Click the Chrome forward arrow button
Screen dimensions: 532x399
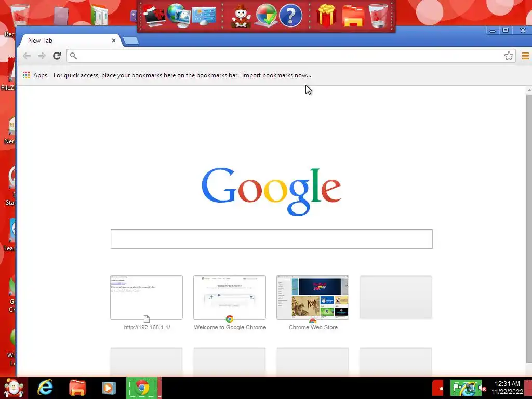click(x=42, y=56)
